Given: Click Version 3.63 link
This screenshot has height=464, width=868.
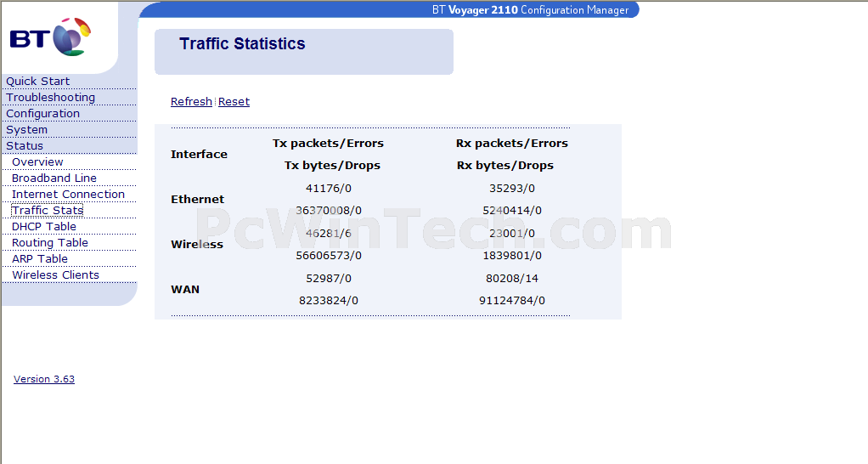Looking at the screenshot, I should tap(43, 379).
